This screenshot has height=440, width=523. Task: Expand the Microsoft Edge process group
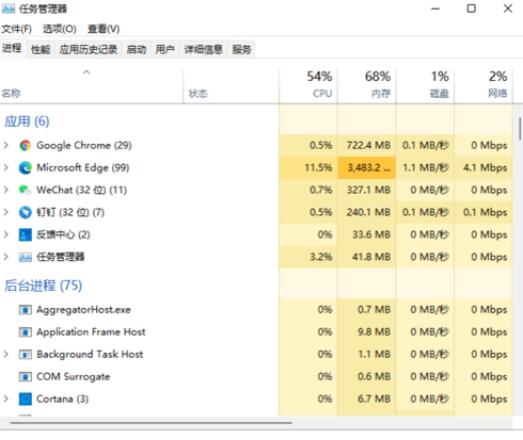coord(6,167)
